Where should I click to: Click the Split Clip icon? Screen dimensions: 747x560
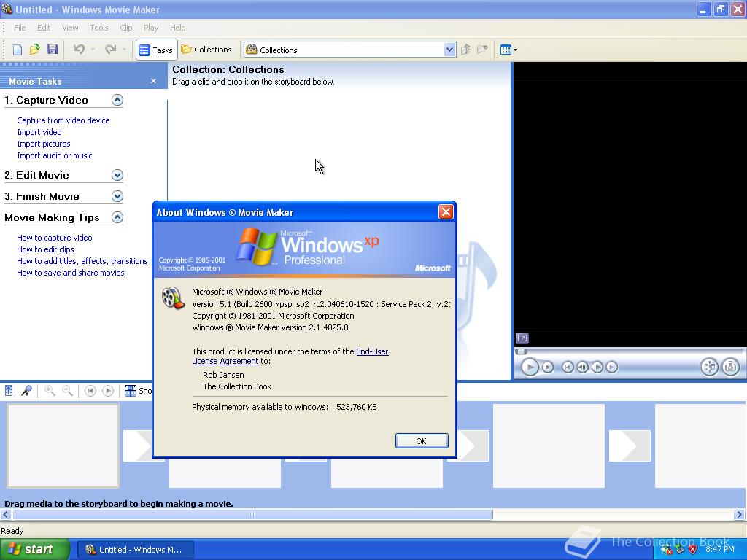(x=709, y=367)
